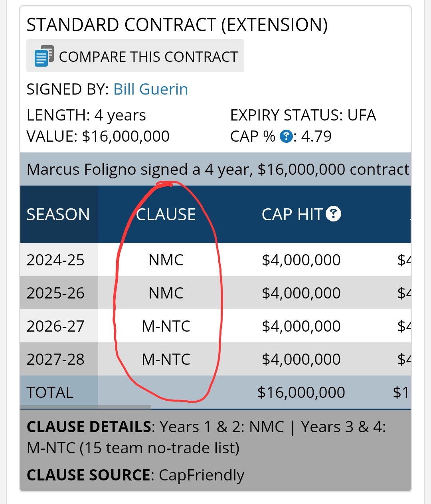Viewport: 431px width, 504px height.
Task: Open the Bill Guerin link
Action: 150,89
